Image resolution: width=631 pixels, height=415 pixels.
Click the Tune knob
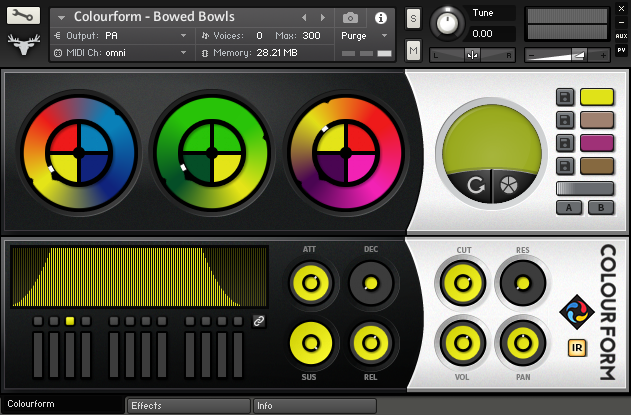(447, 23)
